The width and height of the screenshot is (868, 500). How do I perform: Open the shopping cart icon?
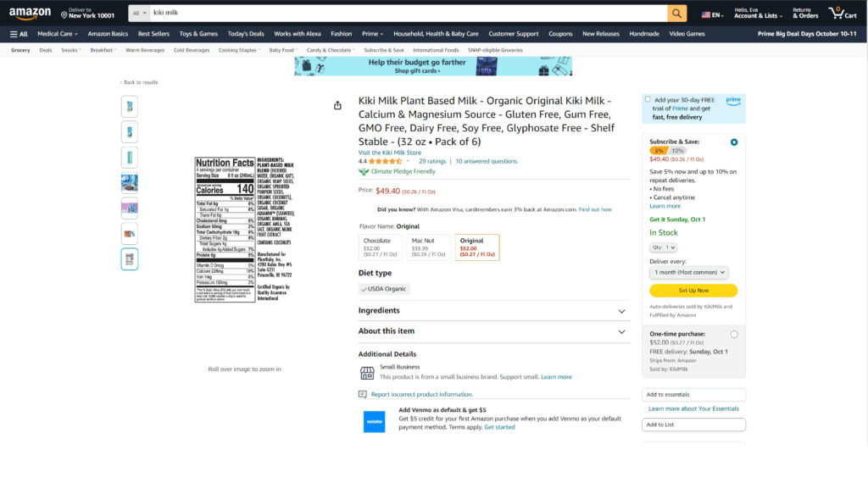[x=842, y=13]
